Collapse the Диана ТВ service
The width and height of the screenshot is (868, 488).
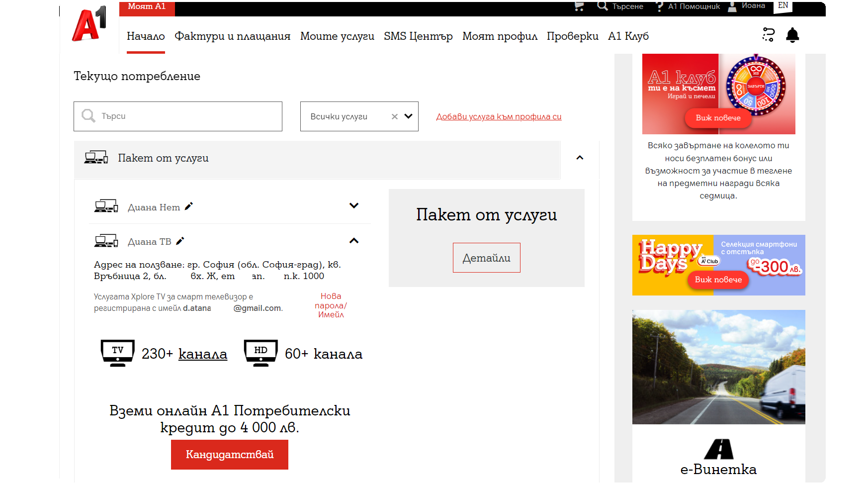354,241
